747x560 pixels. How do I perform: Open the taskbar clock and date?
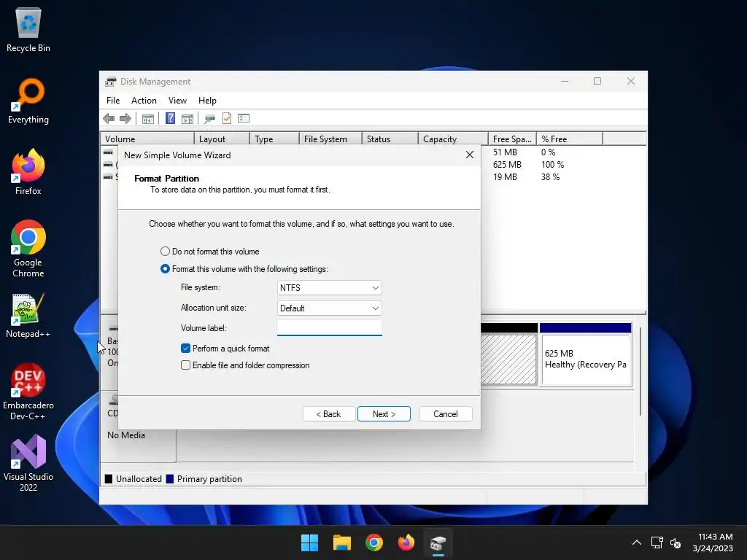pyautogui.click(x=713, y=542)
